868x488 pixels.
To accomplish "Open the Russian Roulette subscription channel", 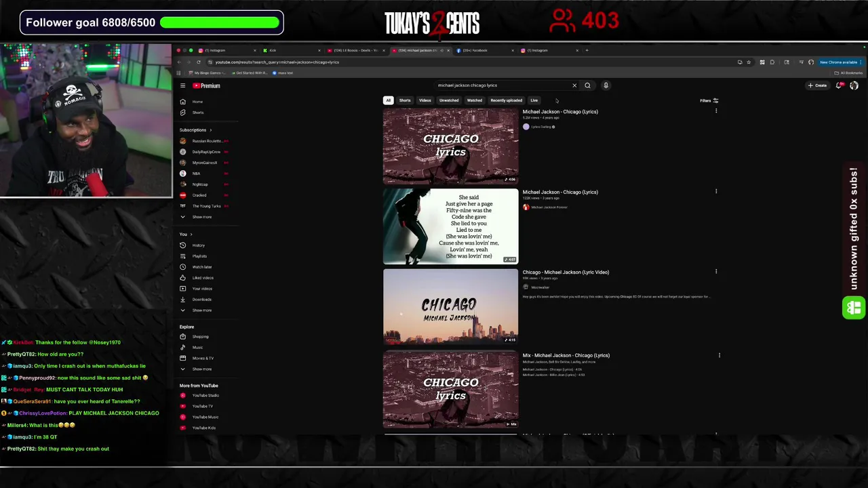I will point(203,141).
